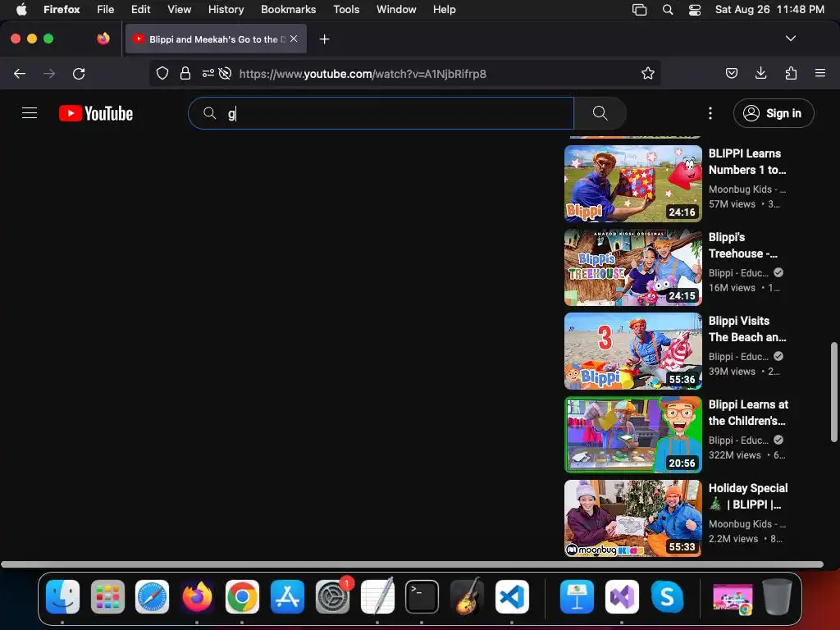This screenshot has height=630, width=840.
Task: Click title 'Blippi Learns at the Children's...'
Action: point(748,412)
